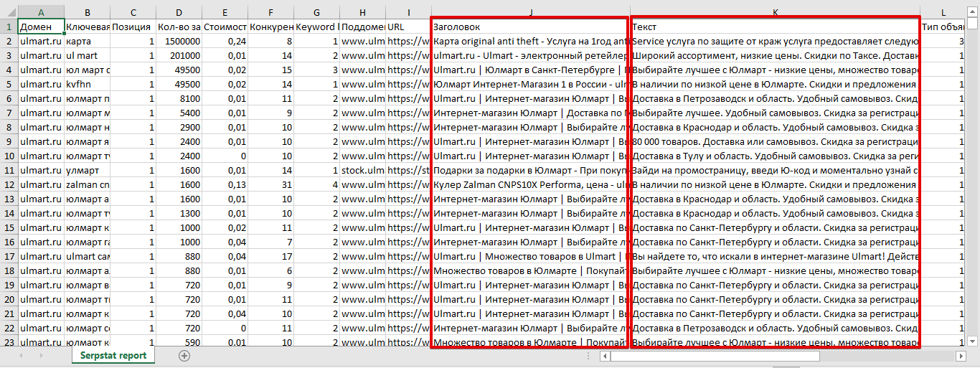Select column E header
This screenshot has height=368, width=980.
pyautogui.click(x=225, y=13)
